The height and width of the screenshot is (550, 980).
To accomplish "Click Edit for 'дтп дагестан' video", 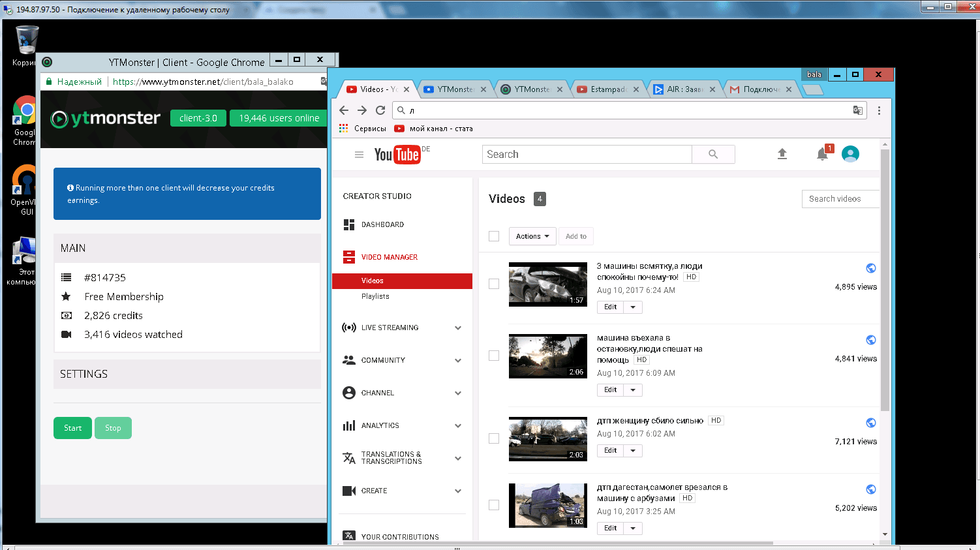I will (x=611, y=528).
